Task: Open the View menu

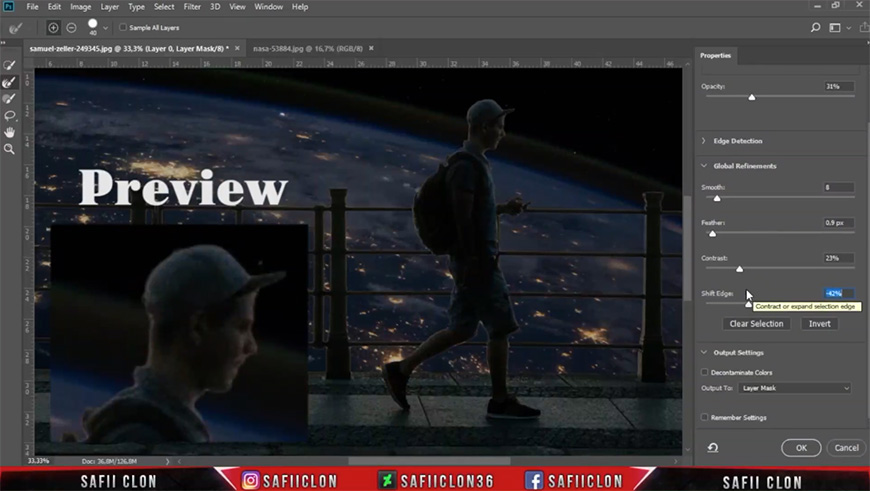Action: coord(237,7)
